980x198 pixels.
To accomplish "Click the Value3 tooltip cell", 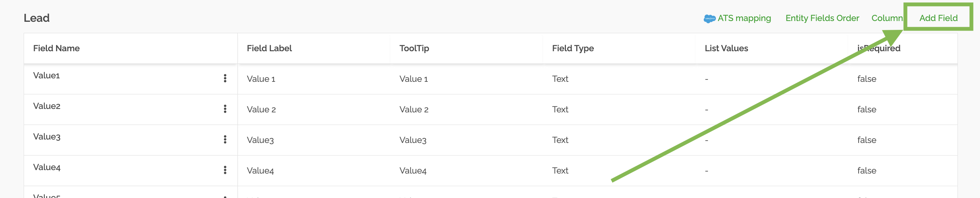I will coord(413,140).
